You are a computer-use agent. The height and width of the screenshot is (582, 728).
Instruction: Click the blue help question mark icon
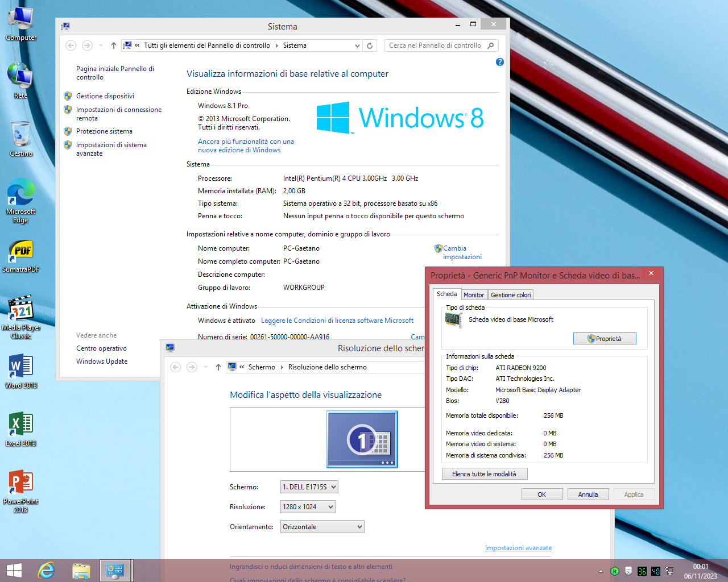point(499,62)
